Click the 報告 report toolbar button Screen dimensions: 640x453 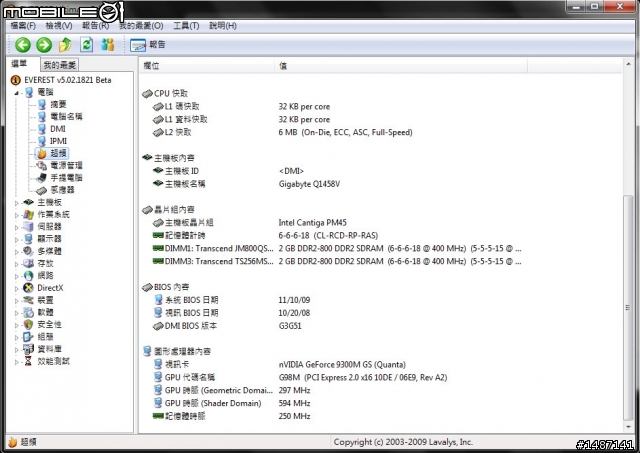[148, 45]
